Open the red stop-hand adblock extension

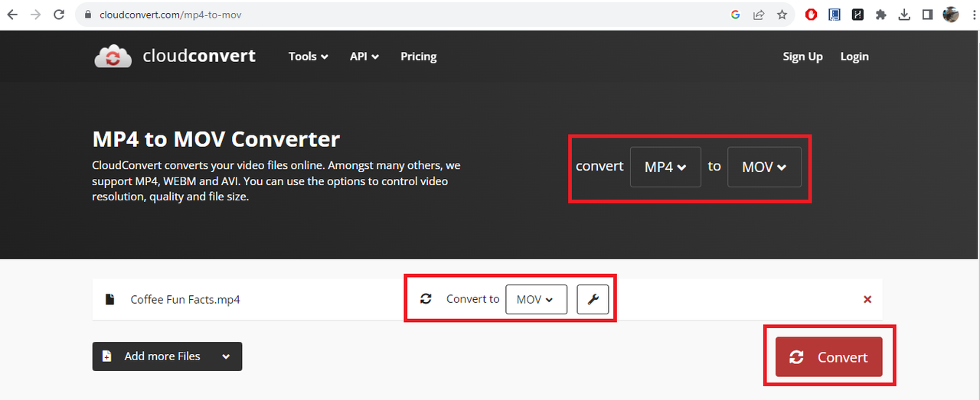click(812, 15)
